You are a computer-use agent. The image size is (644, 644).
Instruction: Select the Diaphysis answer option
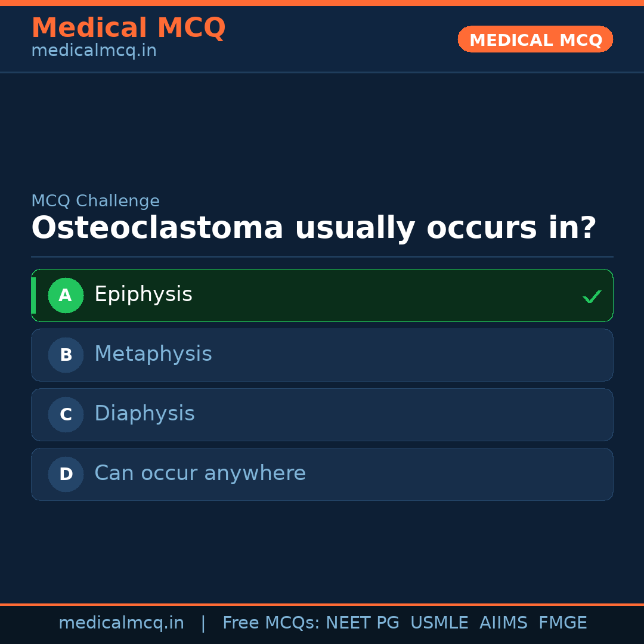(x=322, y=414)
